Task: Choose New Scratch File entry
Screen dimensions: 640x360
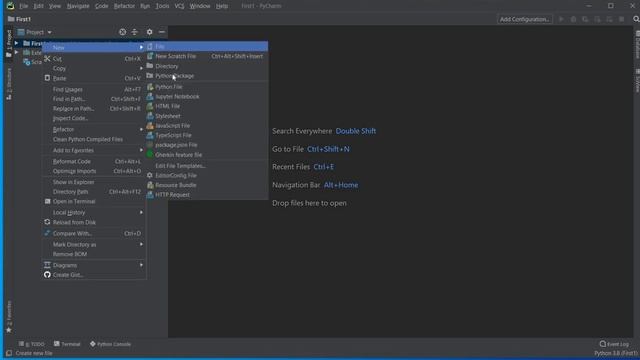Action: (207, 56)
